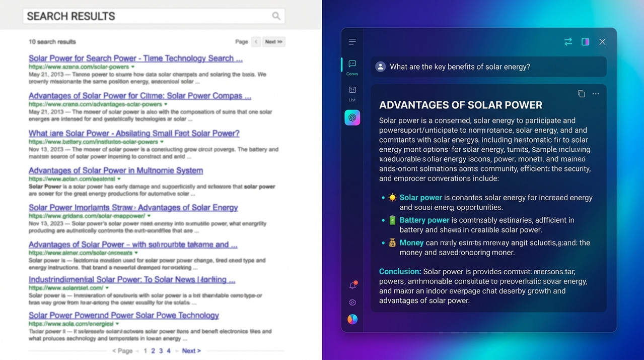The width and height of the screenshot is (644, 360).
Task: Open the three-dot more options menu
Action: pos(596,94)
